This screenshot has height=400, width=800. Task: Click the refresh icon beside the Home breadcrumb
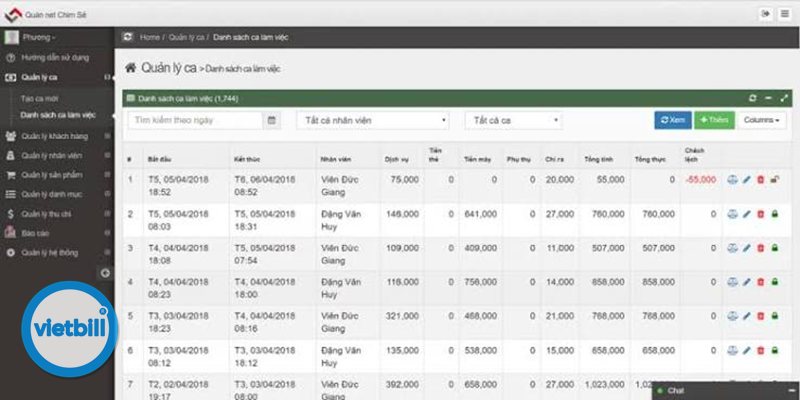coord(128,37)
